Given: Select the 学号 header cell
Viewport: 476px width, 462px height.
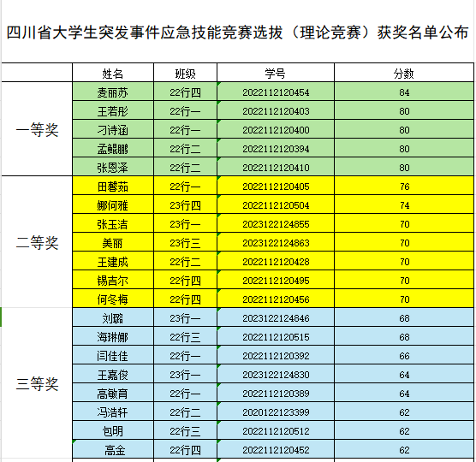Looking at the screenshot, I should pyautogui.click(x=276, y=73).
